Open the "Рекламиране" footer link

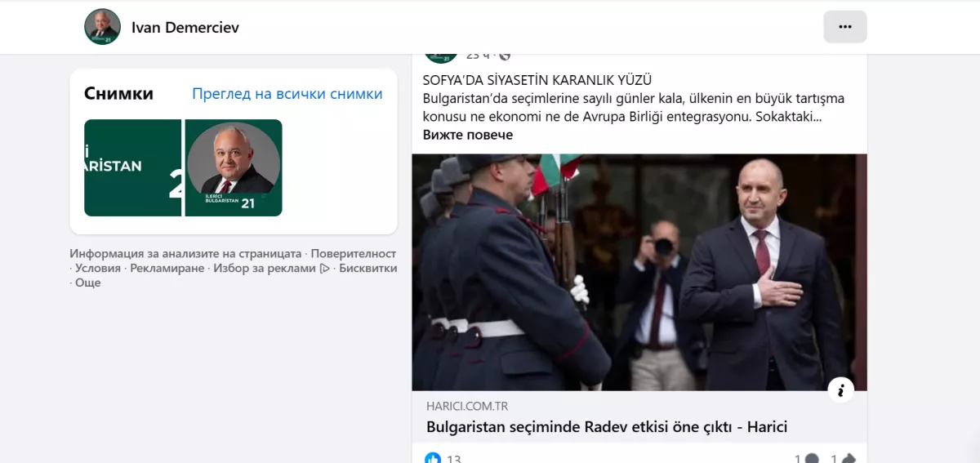(x=167, y=268)
